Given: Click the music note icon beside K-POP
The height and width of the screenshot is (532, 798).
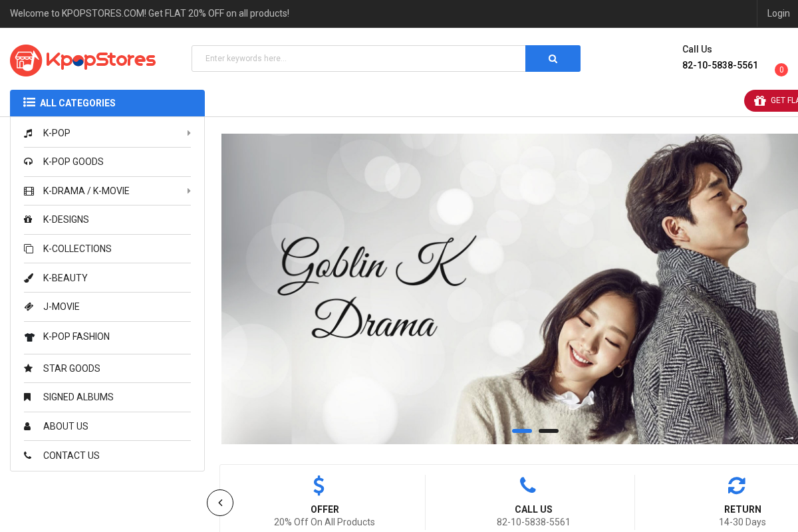Looking at the screenshot, I should click(29, 133).
